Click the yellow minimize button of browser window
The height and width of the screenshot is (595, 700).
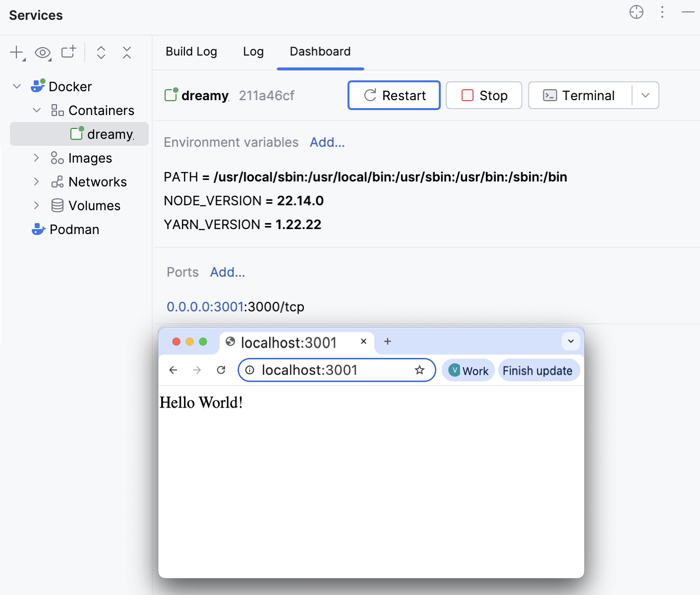point(189,342)
